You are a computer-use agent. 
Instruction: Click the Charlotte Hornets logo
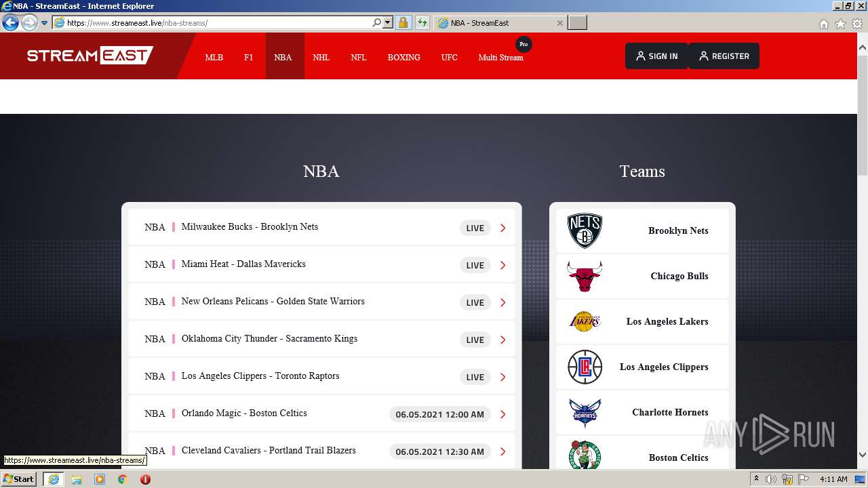point(585,412)
